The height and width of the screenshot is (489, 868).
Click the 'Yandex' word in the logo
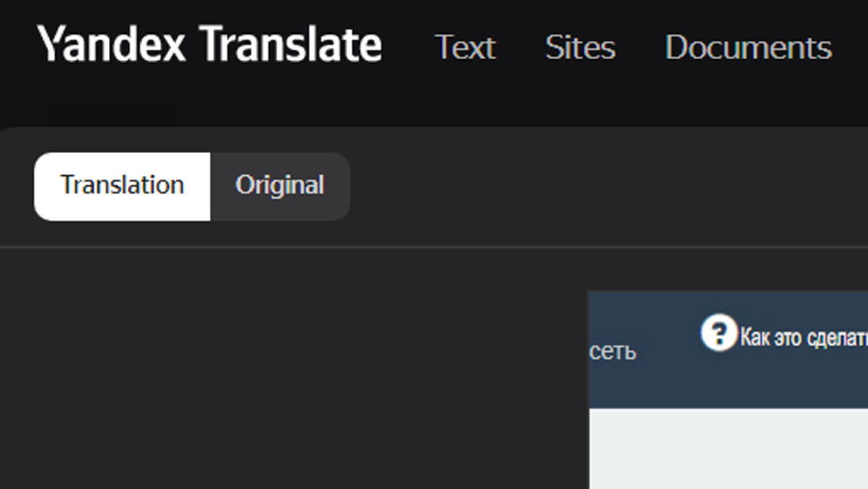tap(110, 44)
